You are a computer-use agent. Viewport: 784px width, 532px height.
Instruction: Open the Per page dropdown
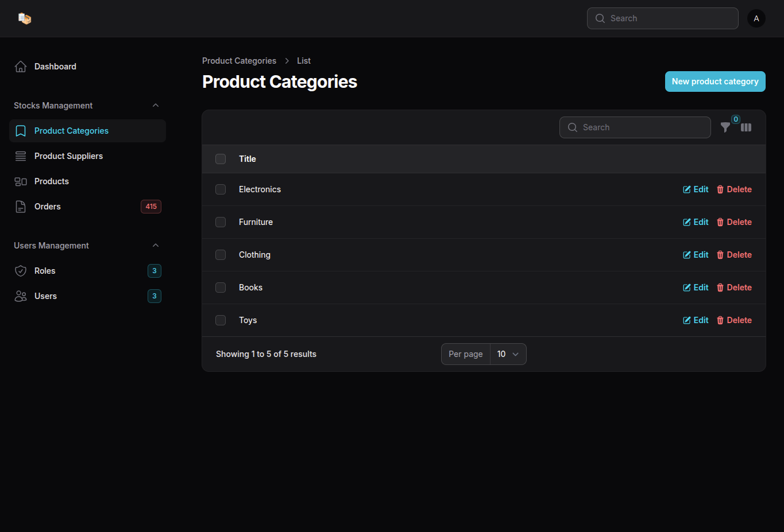click(508, 354)
